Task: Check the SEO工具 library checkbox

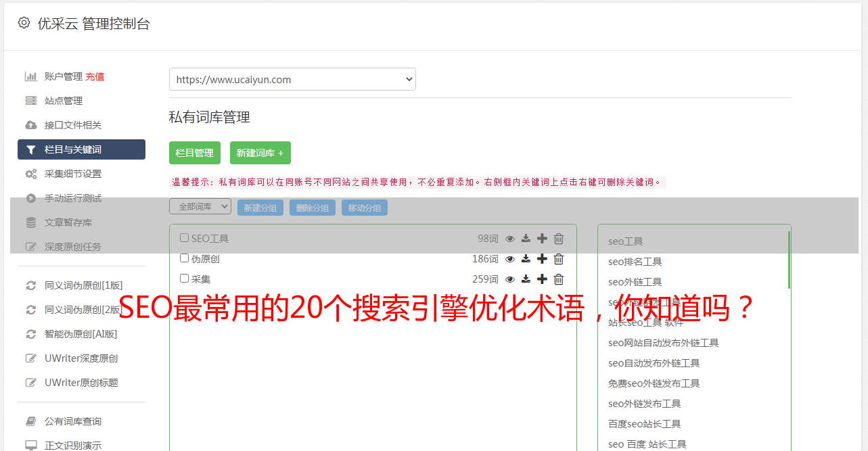Action: click(184, 238)
